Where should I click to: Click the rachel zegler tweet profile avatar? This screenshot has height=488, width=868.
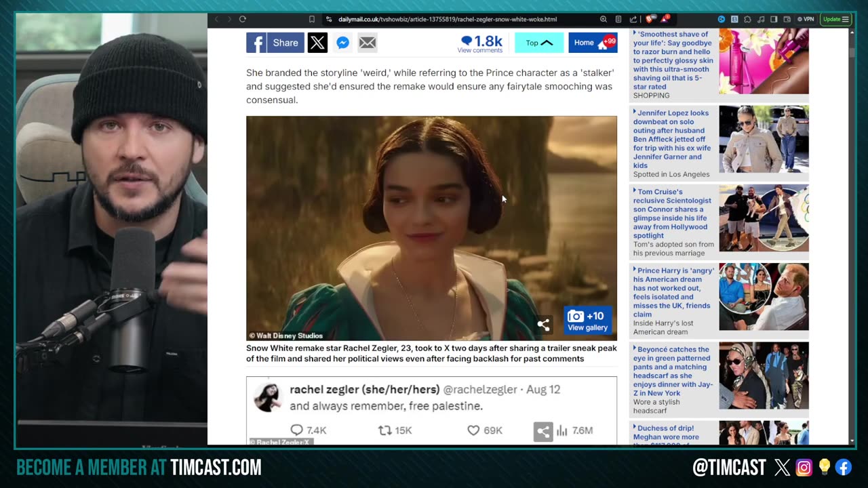(267, 397)
